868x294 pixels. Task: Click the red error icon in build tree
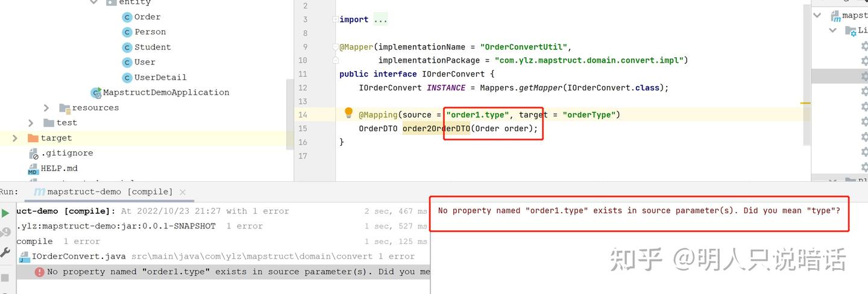click(x=40, y=272)
